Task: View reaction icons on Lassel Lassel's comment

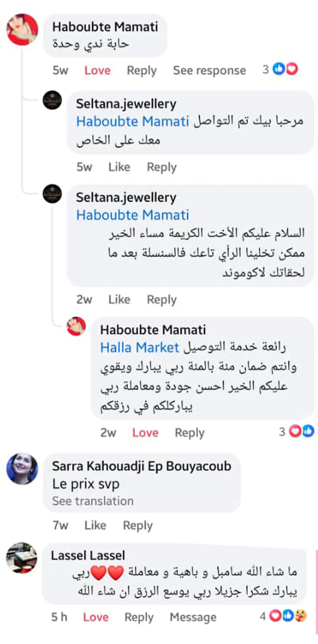Action: pyautogui.click(x=283, y=616)
